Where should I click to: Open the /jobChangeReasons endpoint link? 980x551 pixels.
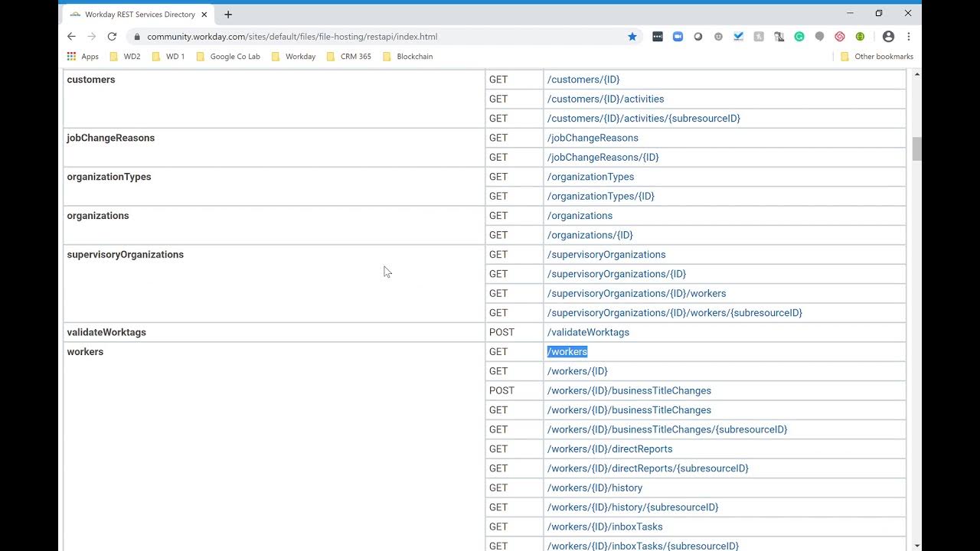[593, 138]
